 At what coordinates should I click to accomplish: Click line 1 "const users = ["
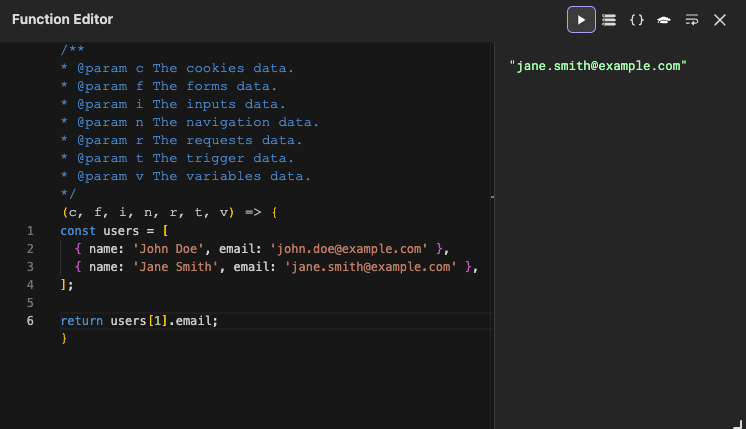114,231
